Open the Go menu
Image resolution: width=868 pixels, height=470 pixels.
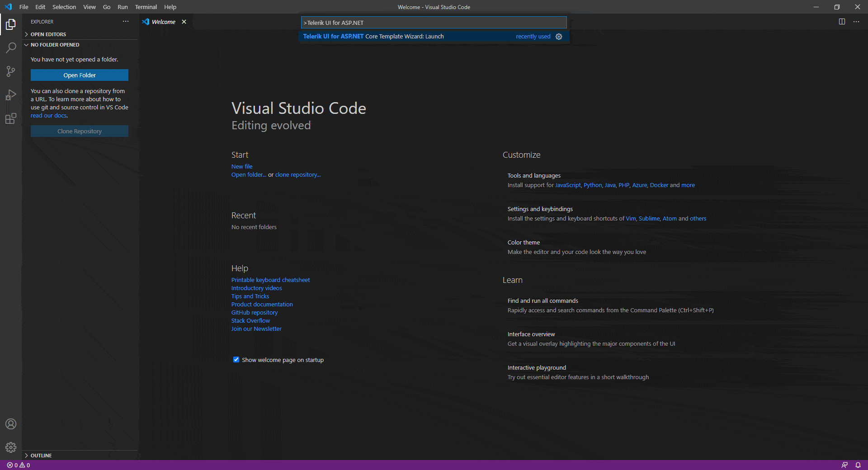pos(107,7)
